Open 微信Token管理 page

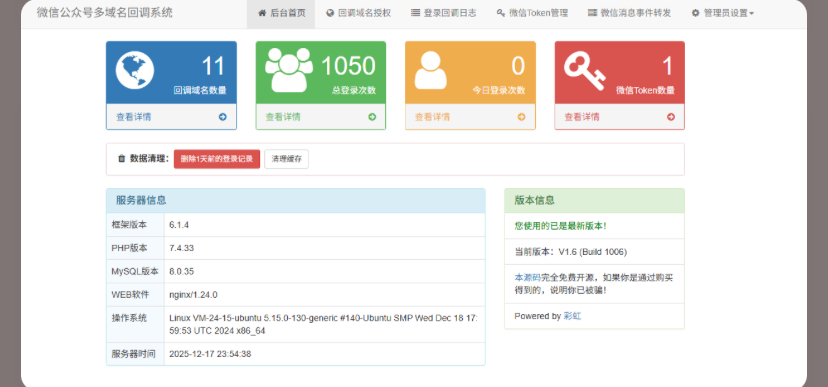[x=532, y=13]
